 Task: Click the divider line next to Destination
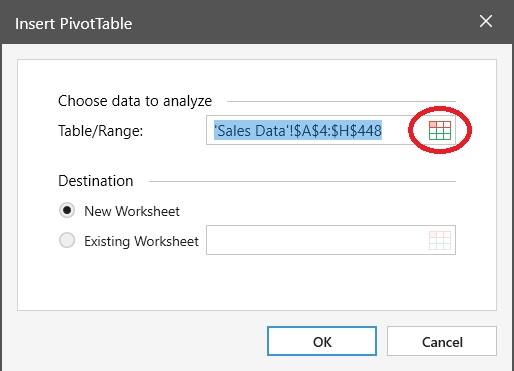click(302, 182)
